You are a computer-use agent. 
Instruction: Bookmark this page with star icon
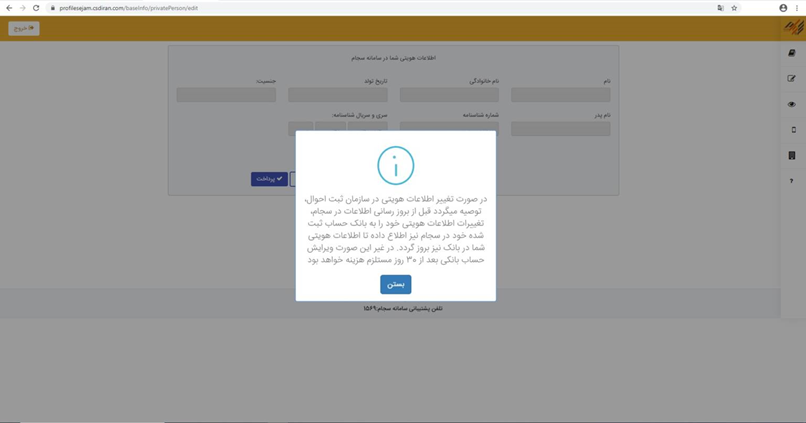pos(734,8)
